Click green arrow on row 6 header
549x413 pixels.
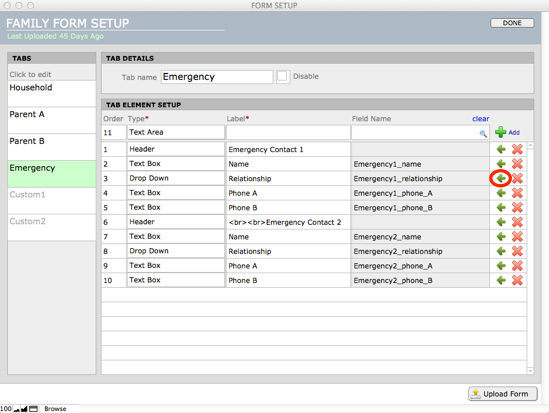501,222
